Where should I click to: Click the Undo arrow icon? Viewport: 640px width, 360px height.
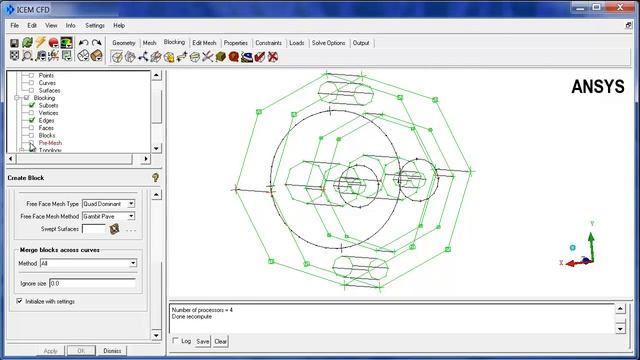click(x=83, y=42)
